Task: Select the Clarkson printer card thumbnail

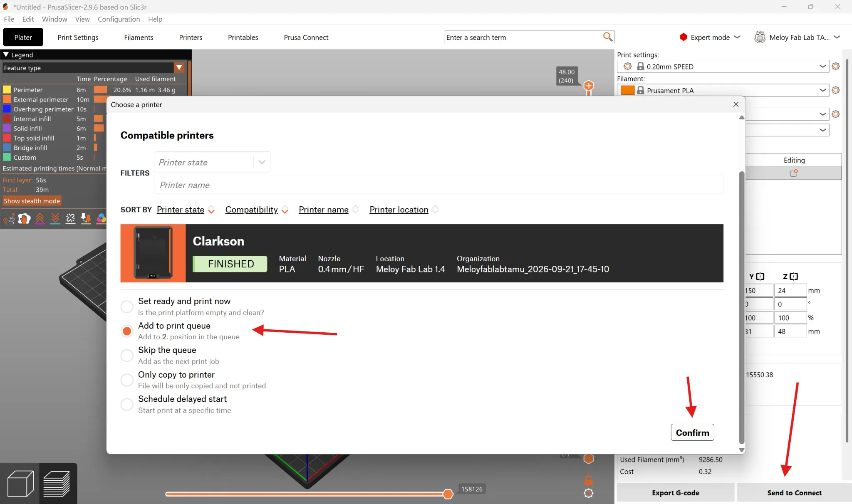Action: pyautogui.click(x=153, y=253)
